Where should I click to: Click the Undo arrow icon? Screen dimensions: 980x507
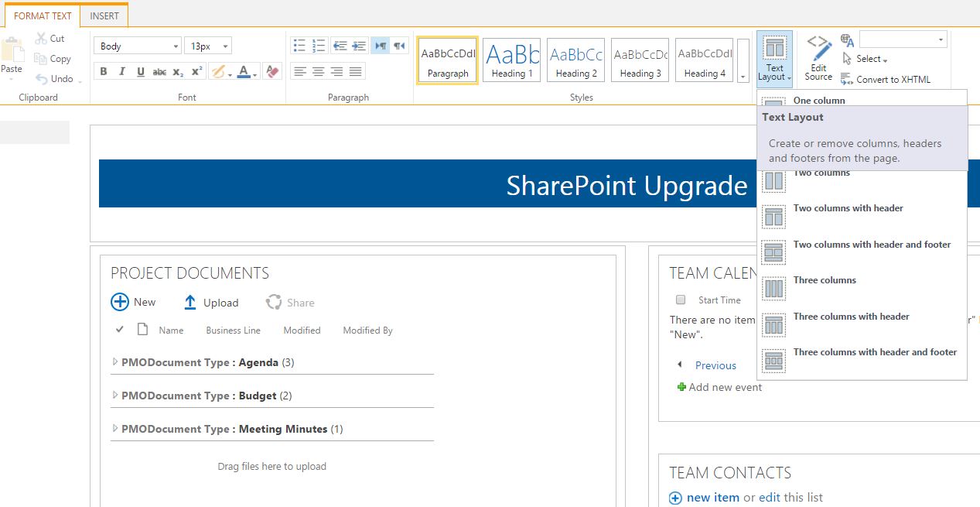[42, 78]
